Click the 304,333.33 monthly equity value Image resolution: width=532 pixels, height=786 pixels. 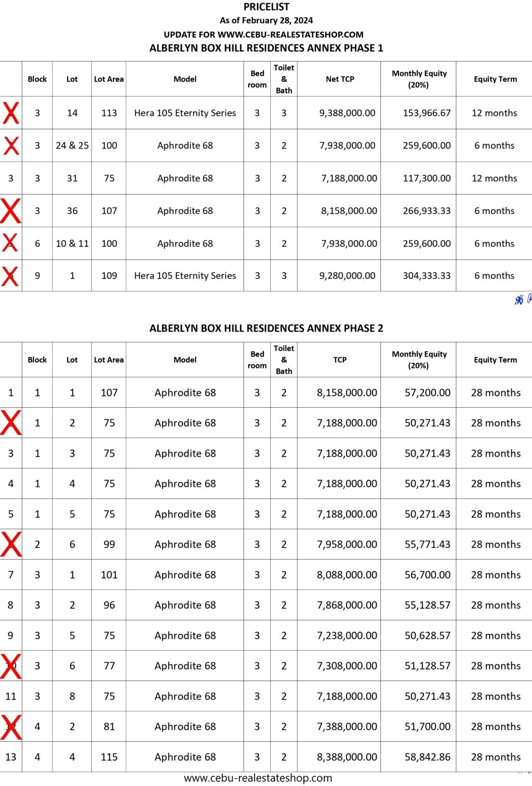tap(427, 275)
